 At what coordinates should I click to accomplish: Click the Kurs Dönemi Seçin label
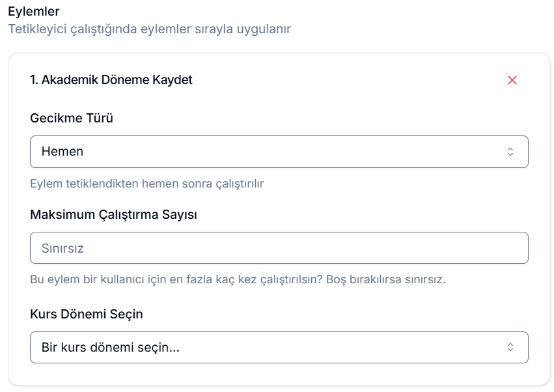87,314
